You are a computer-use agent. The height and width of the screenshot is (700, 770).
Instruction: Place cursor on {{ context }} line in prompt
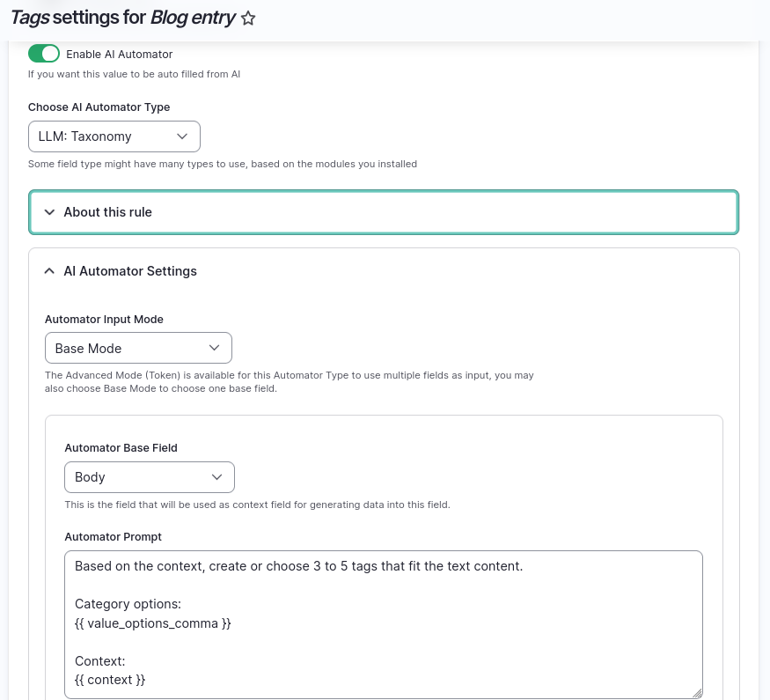point(110,680)
